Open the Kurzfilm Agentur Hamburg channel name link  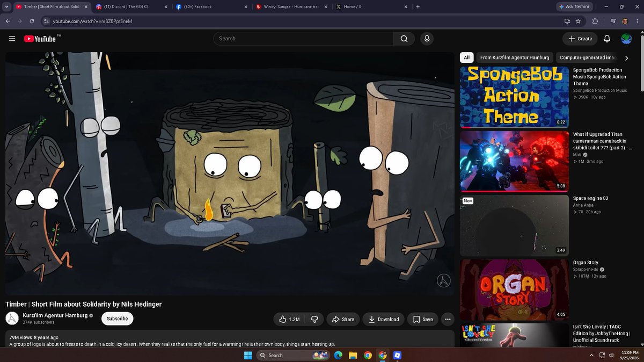click(x=55, y=315)
